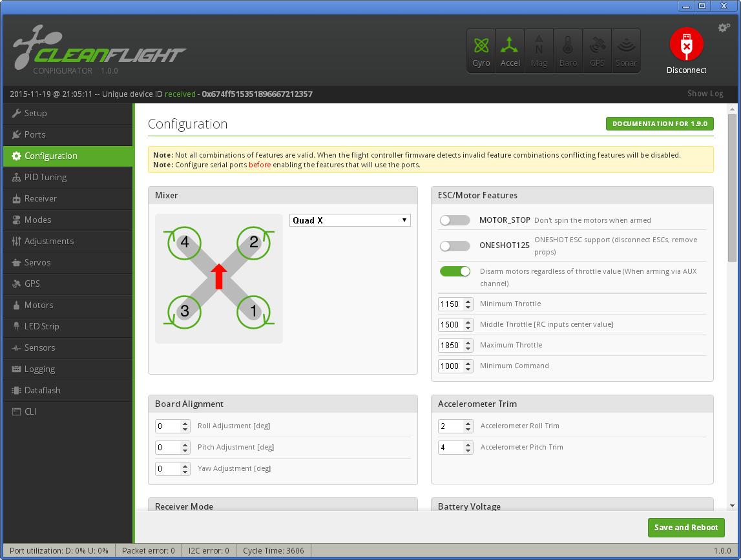Increase the Yaw Adjustment value
Viewport: 741px width, 560px height.
pos(185,466)
